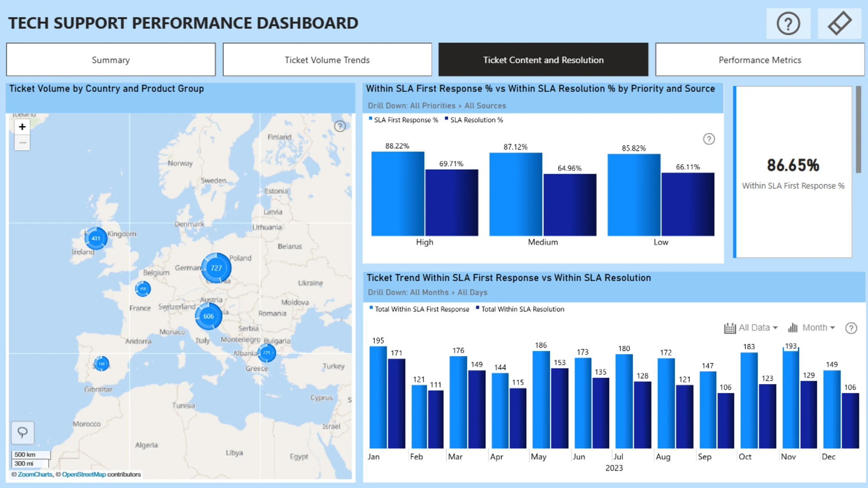Image resolution: width=868 pixels, height=488 pixels.
Task: Open the ZoomCharts attribution link
Action: click(x=35, y=474)
